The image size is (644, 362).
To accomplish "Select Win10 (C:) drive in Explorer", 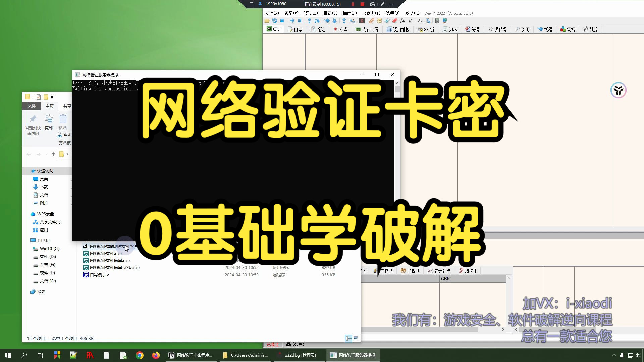I will point(50,249).
